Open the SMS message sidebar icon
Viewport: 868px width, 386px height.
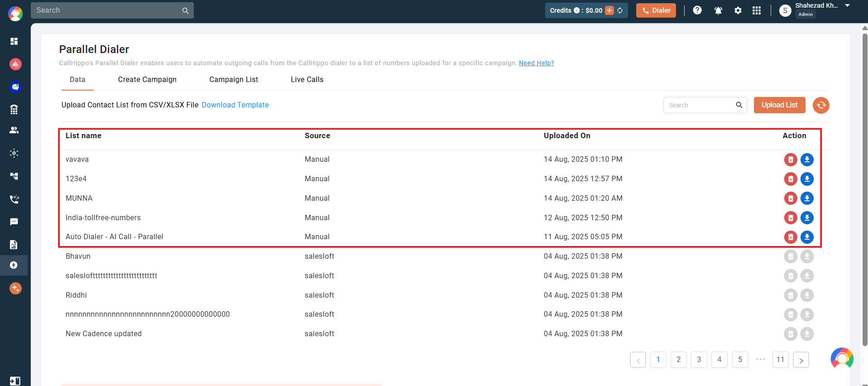[x=14, y=222]
